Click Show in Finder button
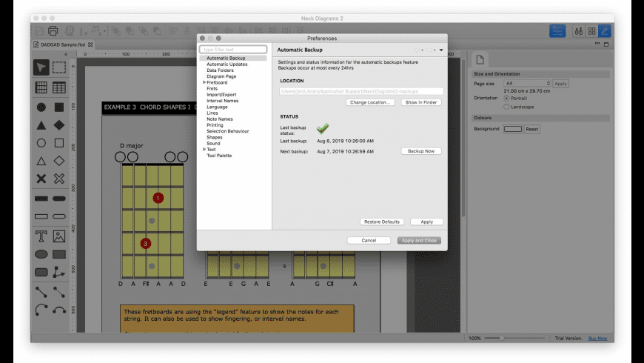 pos(421,102)
